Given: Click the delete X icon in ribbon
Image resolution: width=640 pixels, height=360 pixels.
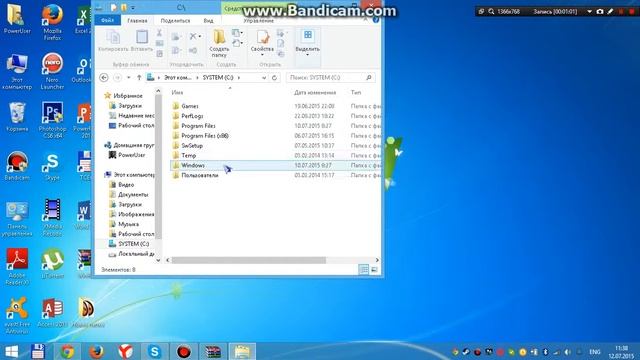Looking at the screenshot, I should (x=194, y=37).
